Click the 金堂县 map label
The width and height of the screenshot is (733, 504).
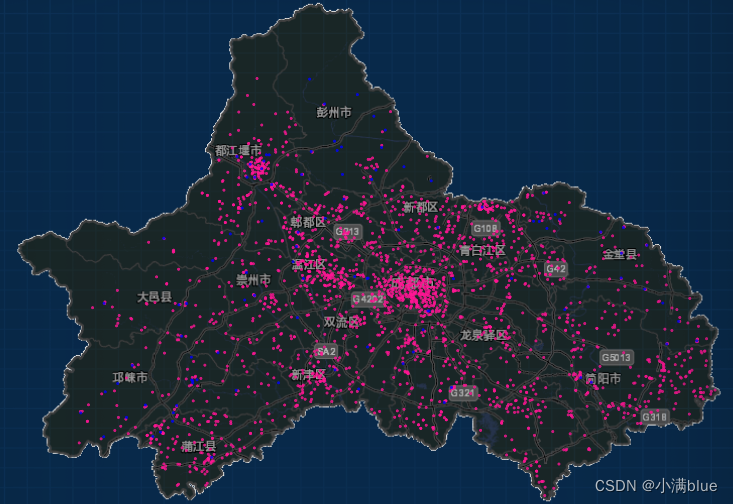(619, 254)
